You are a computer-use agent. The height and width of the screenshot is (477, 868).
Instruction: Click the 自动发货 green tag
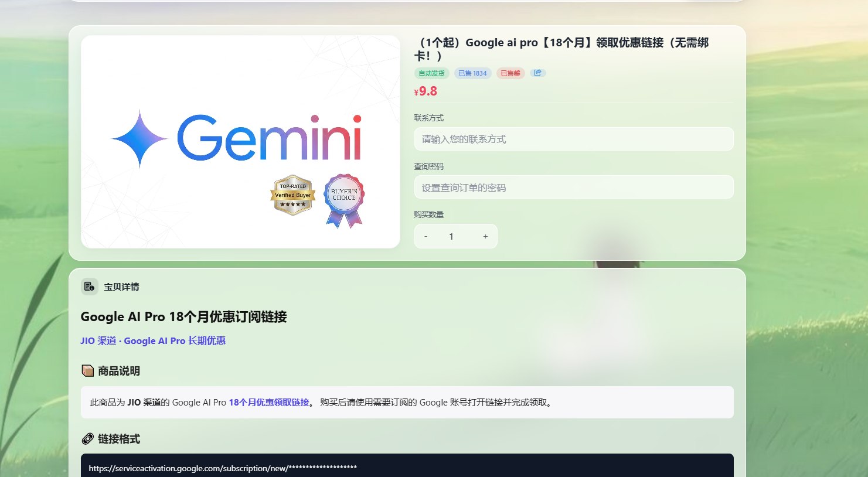pos(432,73)
